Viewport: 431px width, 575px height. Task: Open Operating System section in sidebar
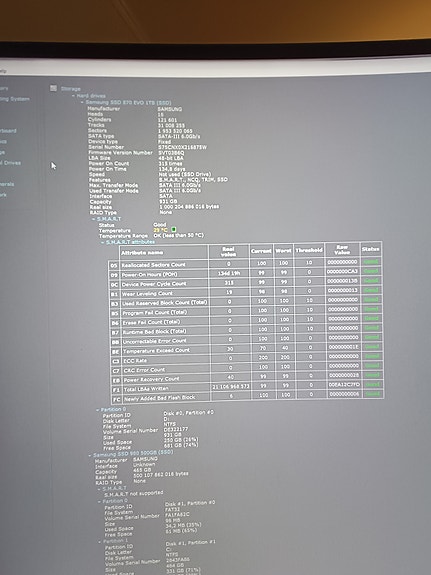click(15, 99)
